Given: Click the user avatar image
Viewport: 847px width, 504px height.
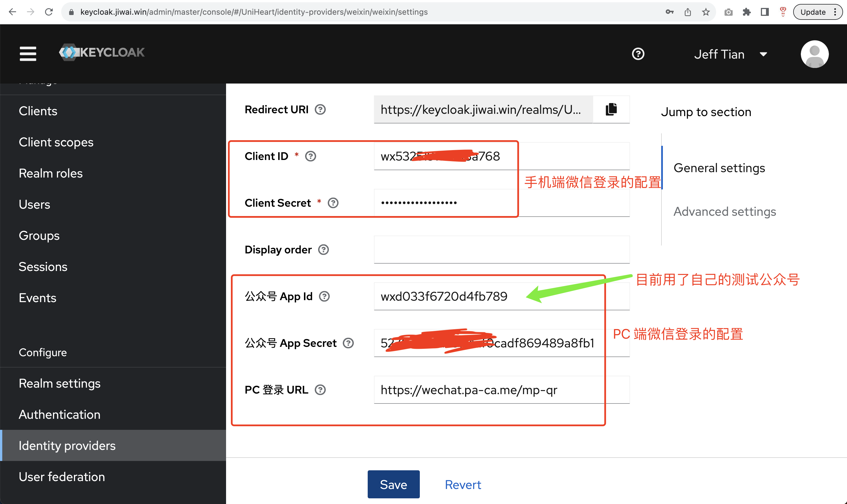Looking at the screenshot, I should tap(814, 54).
